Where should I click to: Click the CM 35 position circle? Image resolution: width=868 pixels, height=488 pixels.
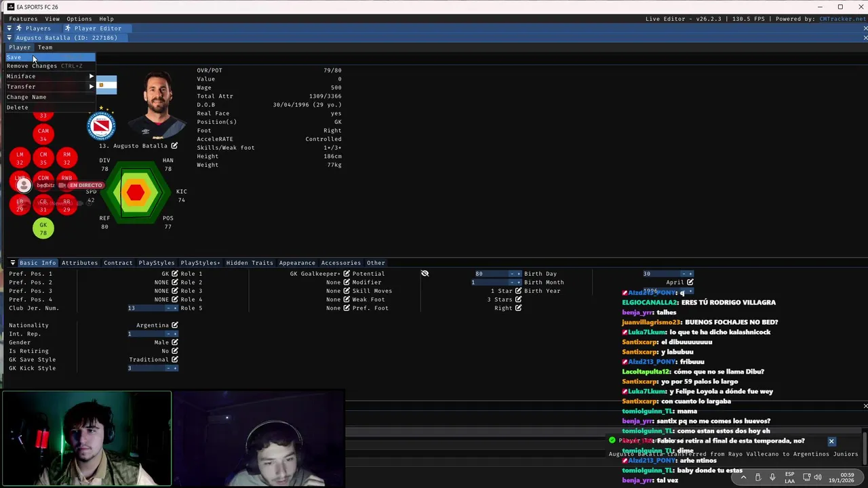tap(43, 158)
